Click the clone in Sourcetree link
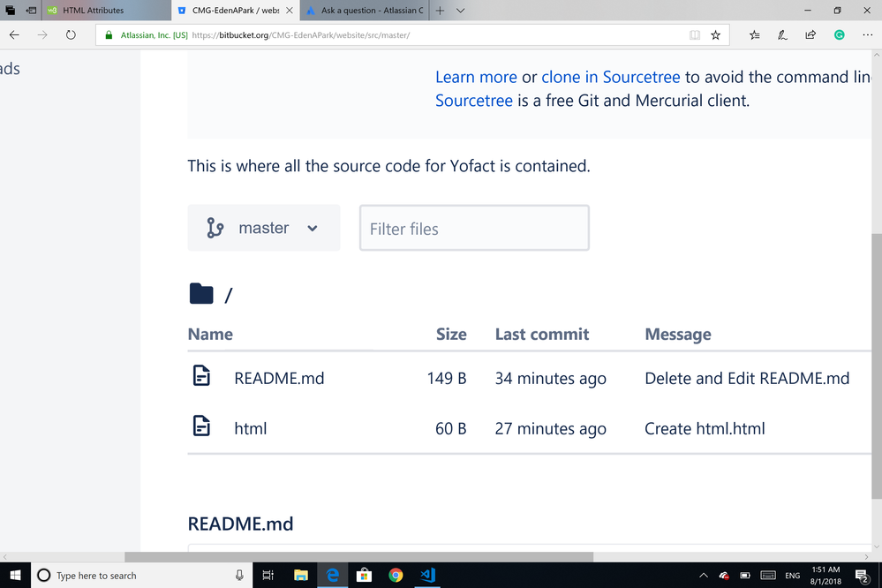882x588 pixels. point(610,77)
